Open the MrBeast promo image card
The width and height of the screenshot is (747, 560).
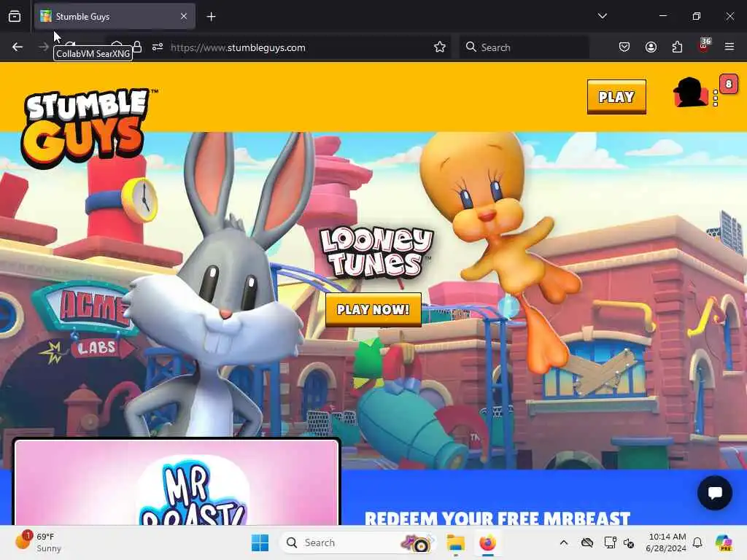177,482
